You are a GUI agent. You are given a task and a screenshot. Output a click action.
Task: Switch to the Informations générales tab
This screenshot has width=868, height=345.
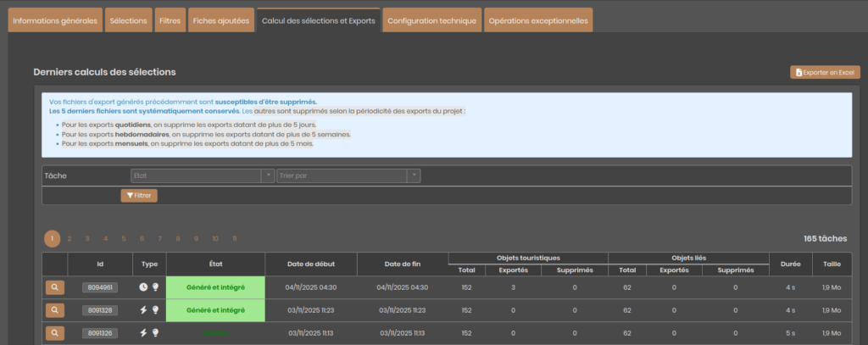55,19
